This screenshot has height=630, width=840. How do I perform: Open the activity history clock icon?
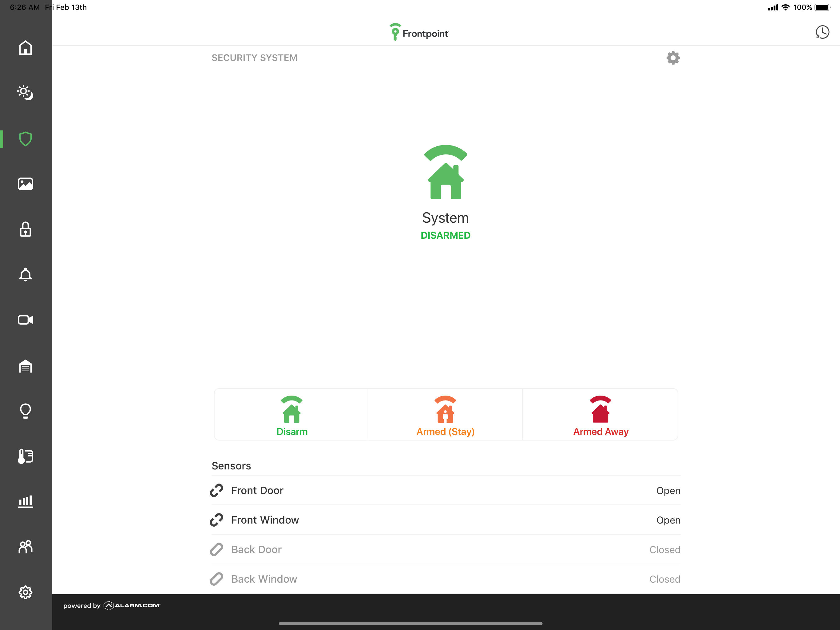[822, 32]
